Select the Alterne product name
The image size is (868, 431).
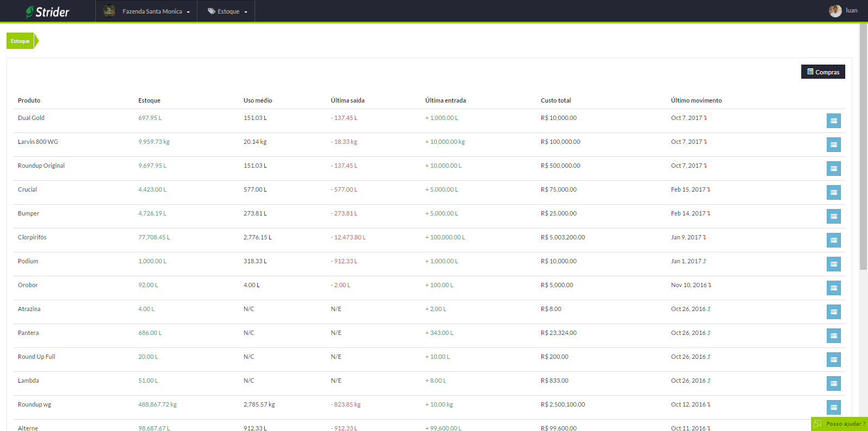pyautogui.click(x=28, y=428)
